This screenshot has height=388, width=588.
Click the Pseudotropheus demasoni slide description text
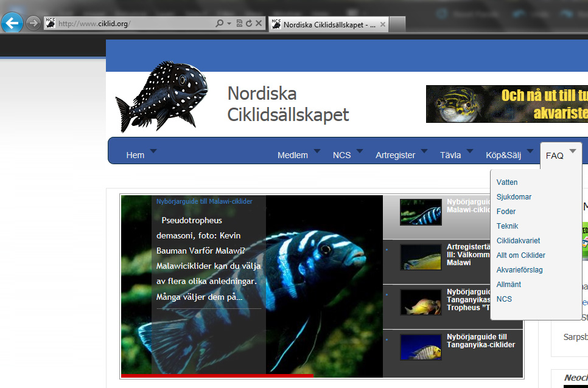coord(209,259)
